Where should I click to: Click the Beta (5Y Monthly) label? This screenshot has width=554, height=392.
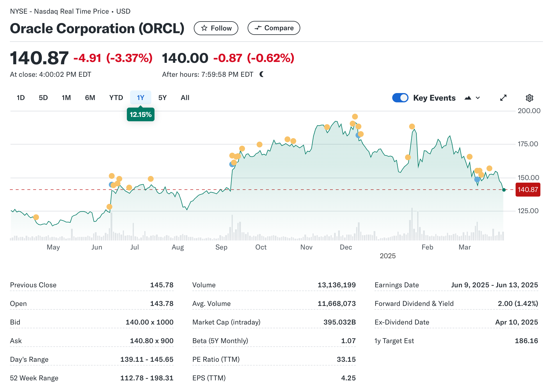(x=220, y=341)
